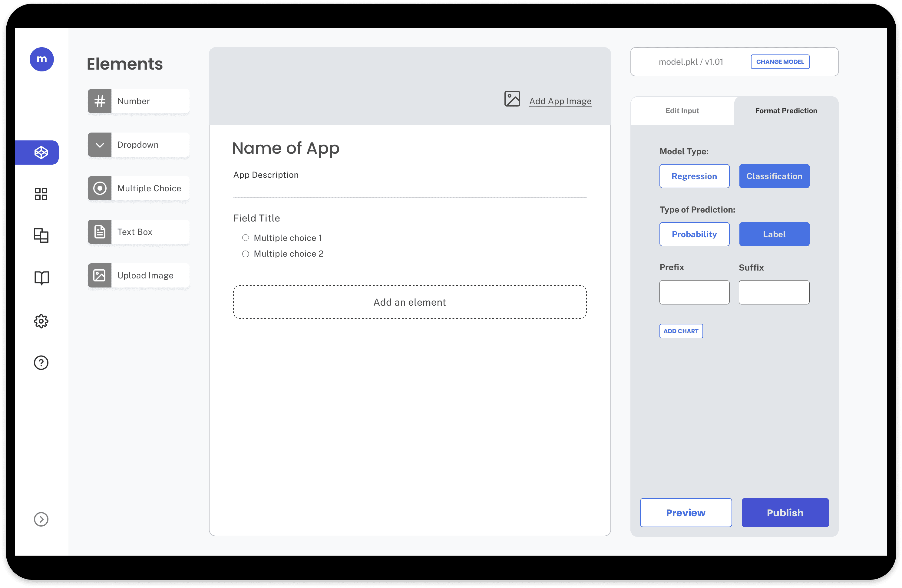
Task: Click the Dropdown element chevron
Action: 100,145
